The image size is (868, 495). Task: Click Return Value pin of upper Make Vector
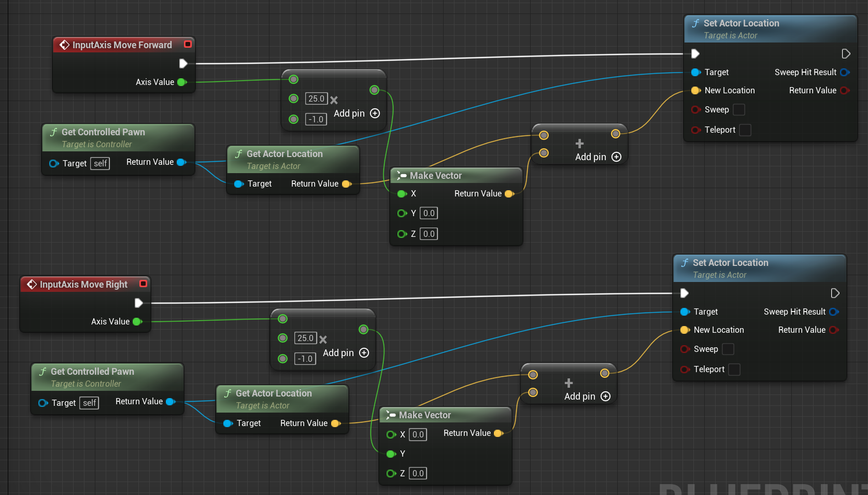click(x=509, y=194)
